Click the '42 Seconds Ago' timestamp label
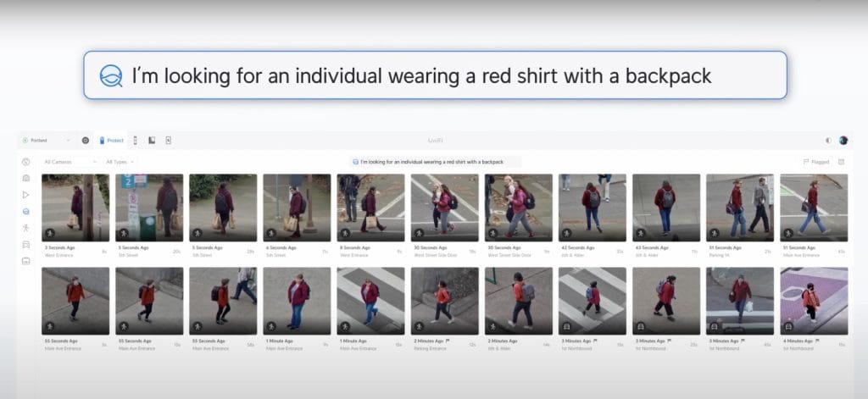Image resolution: width=868 pixels, height=399 pixels. point(578,248)
